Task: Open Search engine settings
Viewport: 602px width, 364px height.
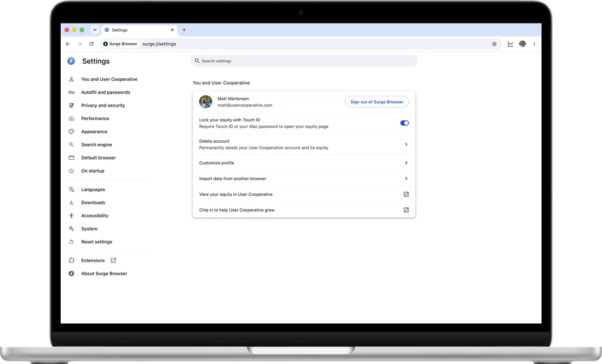Action: click(96, 145)
